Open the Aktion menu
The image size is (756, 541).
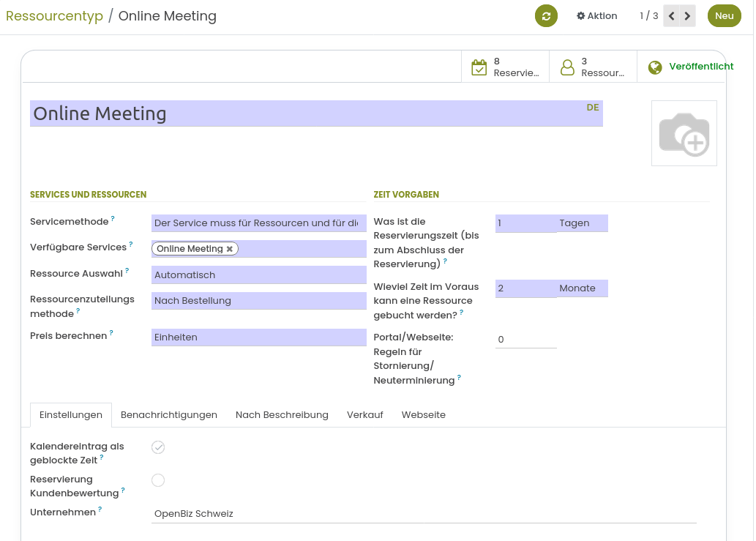(x=596, y=16)
